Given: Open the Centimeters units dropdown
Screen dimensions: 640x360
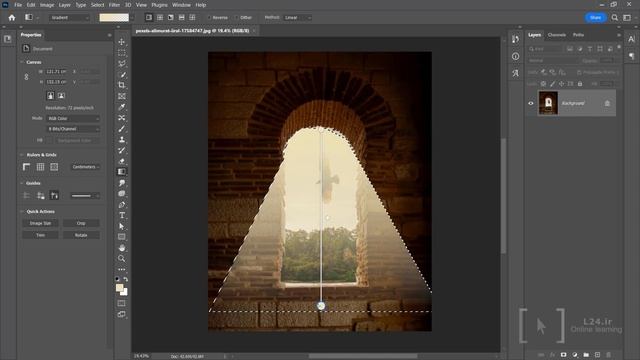Looking at the screenshot, I should pyautogui.click(x=86, y=167).
